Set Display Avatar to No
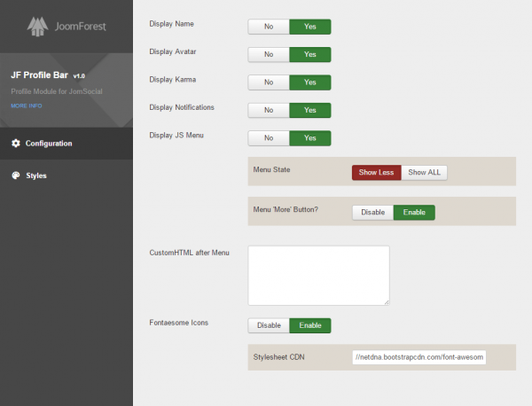 tap(269, 55)
